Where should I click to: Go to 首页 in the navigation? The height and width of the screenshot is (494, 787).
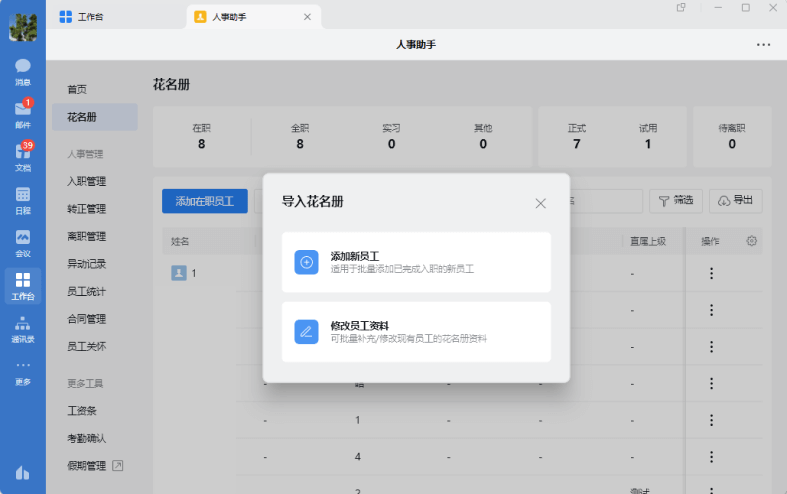coord(77,89)
